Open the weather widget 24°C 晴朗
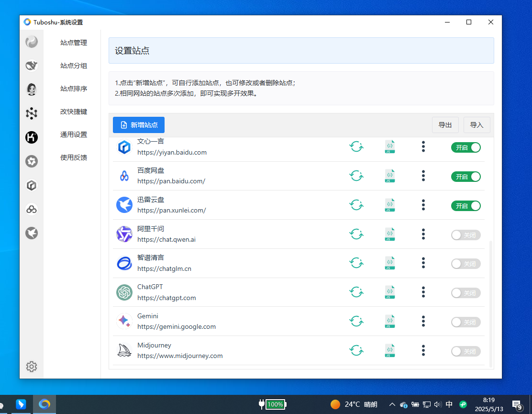The image size is (532, 414). click(x=354, y=404)
